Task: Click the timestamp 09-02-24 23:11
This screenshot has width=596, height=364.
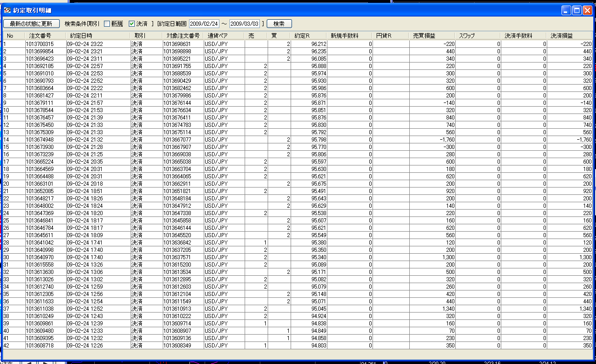Action: [x=85, y=59]
